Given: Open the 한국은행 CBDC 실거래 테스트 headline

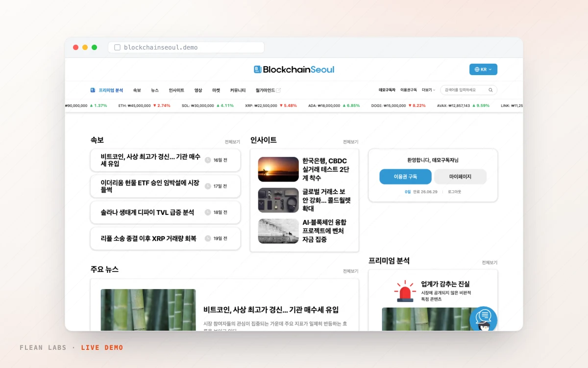Looking at the screenshot, I should pos(326,169).
